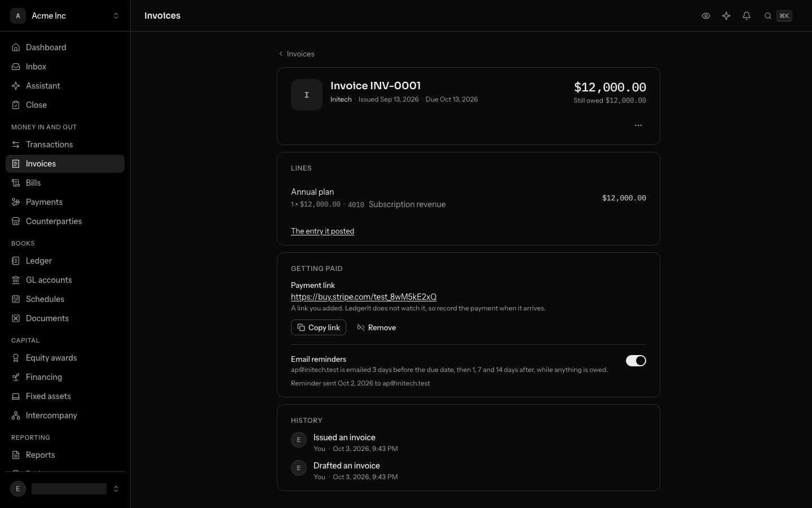Click the Assistant sparkle icon in sidebar

16,86
